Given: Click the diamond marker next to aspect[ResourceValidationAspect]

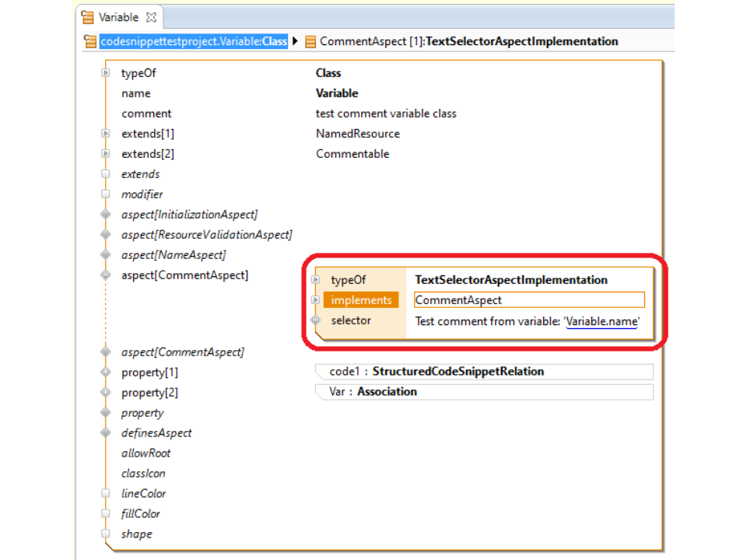Looking at the screenshot, I should [105, 235].
